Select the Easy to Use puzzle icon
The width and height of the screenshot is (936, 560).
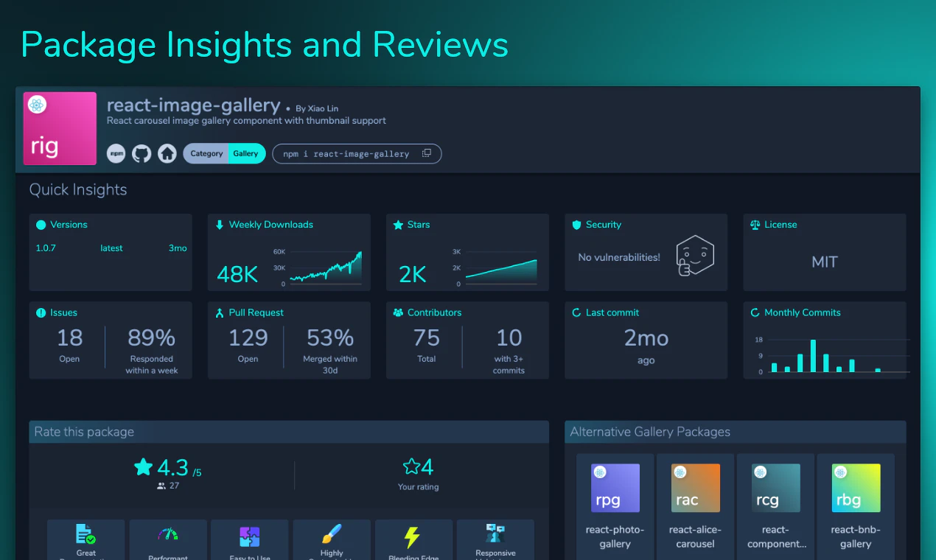(250, 536)
